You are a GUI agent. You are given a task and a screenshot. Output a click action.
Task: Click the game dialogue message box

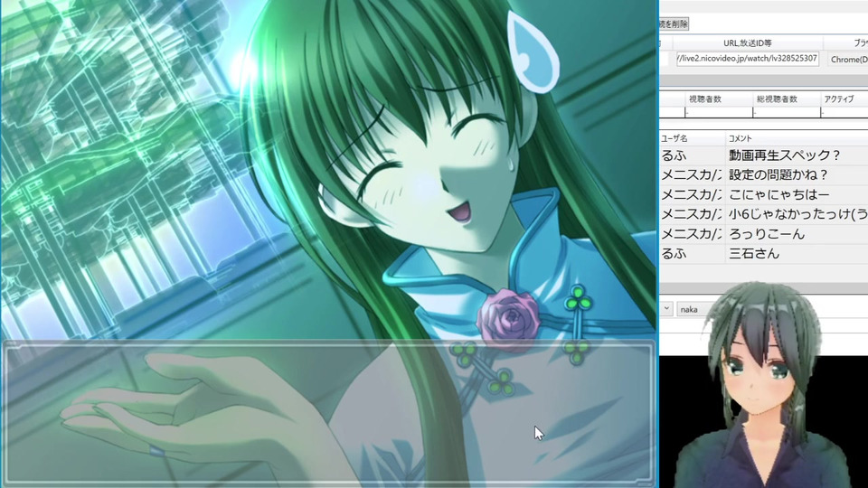pyautogui.click(x=329, y=412)
